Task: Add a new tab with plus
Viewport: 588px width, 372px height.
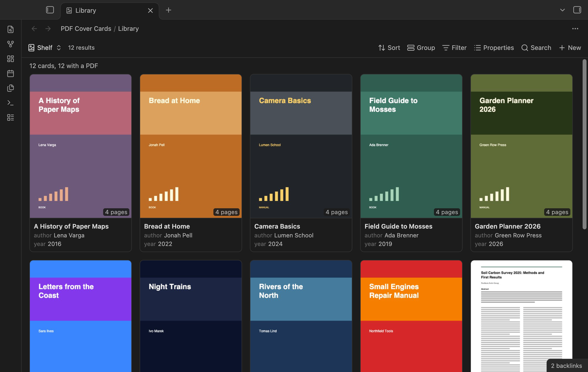Action: 169,10
